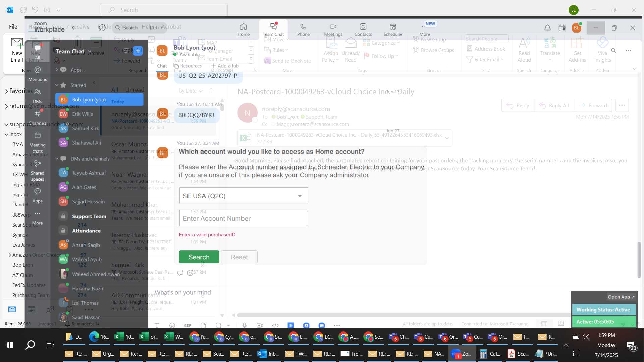The width and height of the screenshot is (644, 362).
Task: Record audio message with microphone icon
Action: (245, 325)
